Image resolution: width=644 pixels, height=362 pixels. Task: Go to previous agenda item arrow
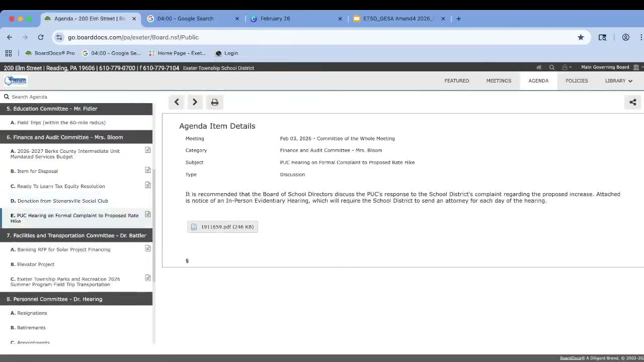(x=177, y=102)
